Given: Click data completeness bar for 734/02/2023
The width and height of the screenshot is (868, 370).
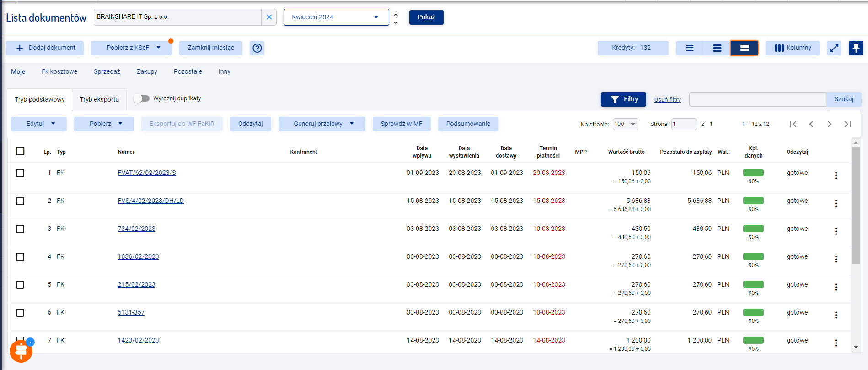Looking at the screenshot, I should (x=753, y=229).
